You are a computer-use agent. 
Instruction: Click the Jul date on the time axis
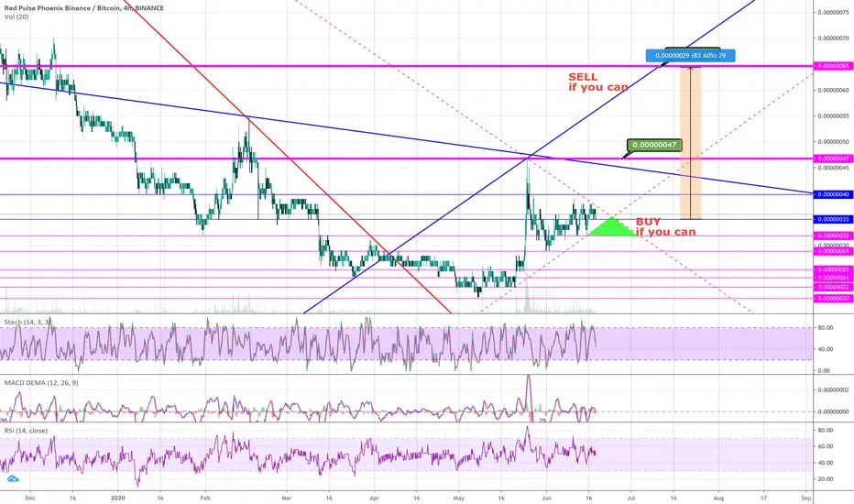[x=631, y=498]
